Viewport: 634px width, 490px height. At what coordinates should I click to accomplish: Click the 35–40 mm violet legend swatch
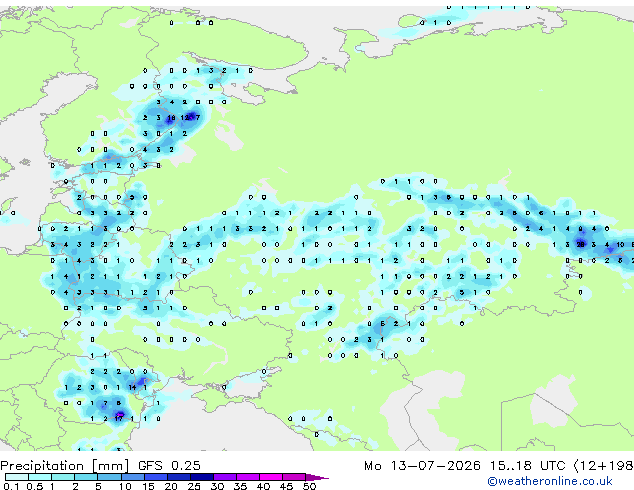(x=248, y=477)
